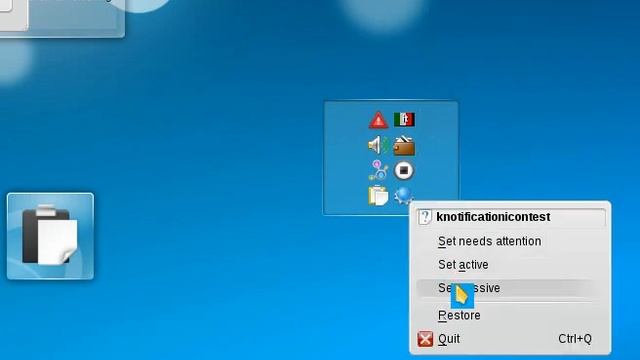
Task: Click the network connections tray icon
Action: pos(378,171)
